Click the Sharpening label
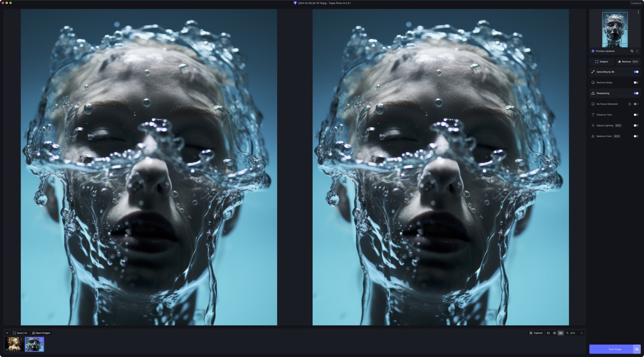Image resolution: width=644 pixels, height=357 pixels. click(x=603, y=93)
